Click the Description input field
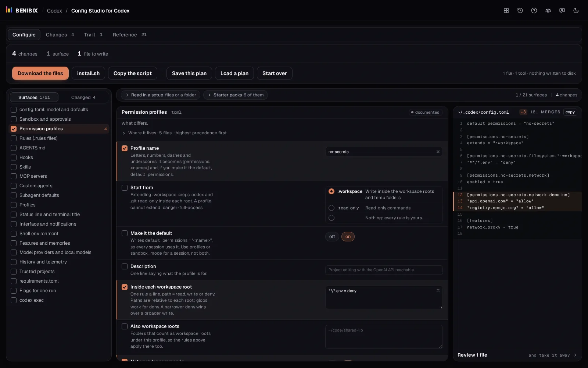The image size is (588, 368). [x=384, y=270]
